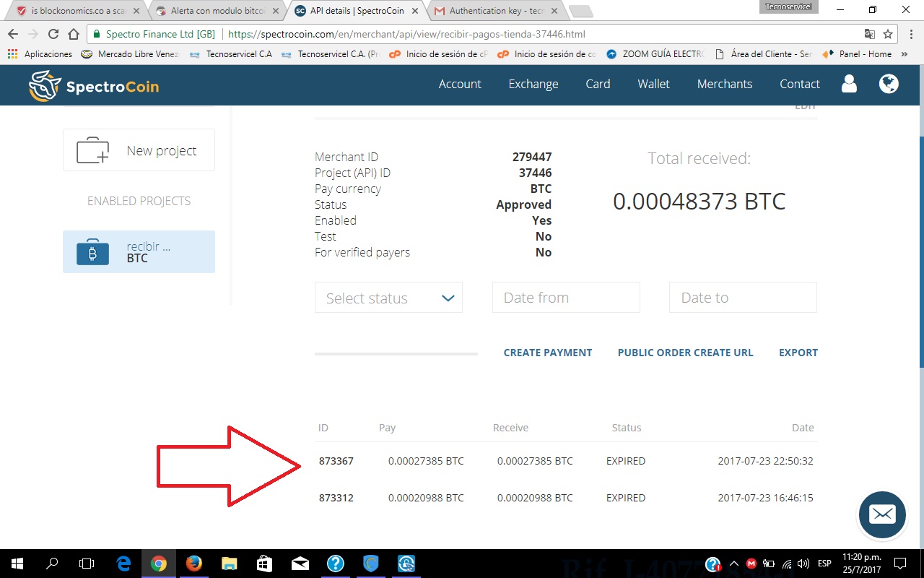Open the Aplicaciones apps grid shortcut
Image resolution: width=924 pixels, height=578 pixels.
[40, 54]
